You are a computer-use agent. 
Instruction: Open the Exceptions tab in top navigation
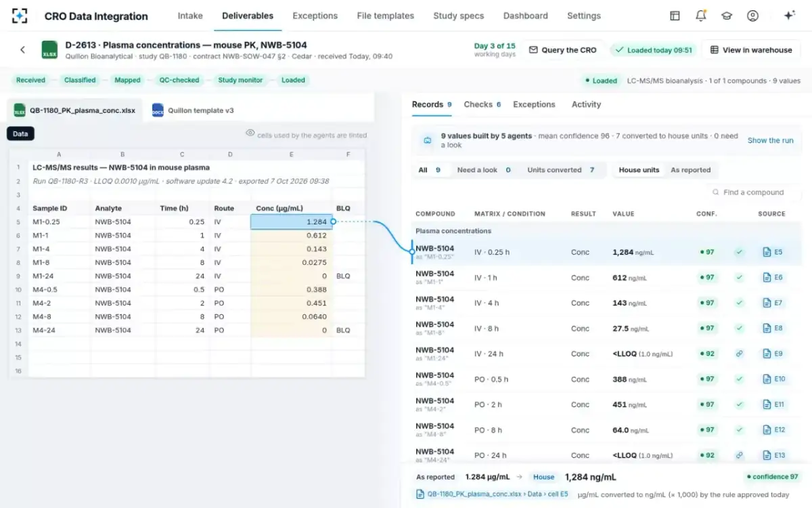pyautogui.click(x=315, y=16)
